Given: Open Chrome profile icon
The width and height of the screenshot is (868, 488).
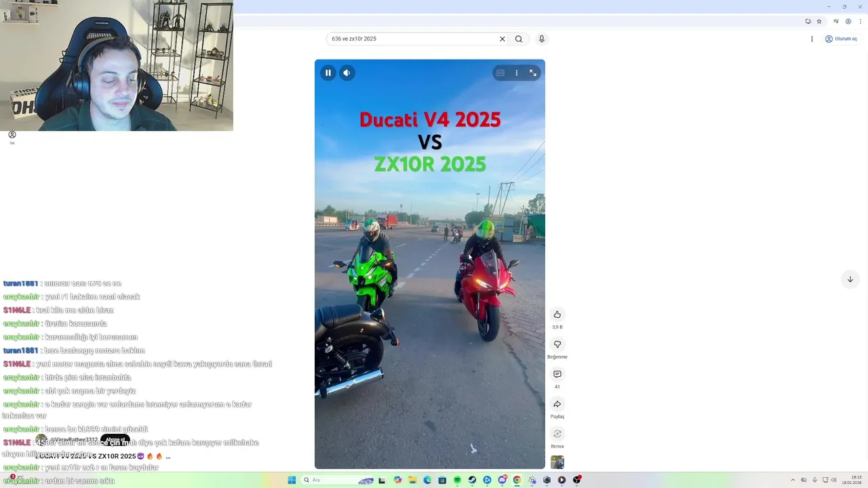Looking at the screenshot, I should click(x=848, y=21).
